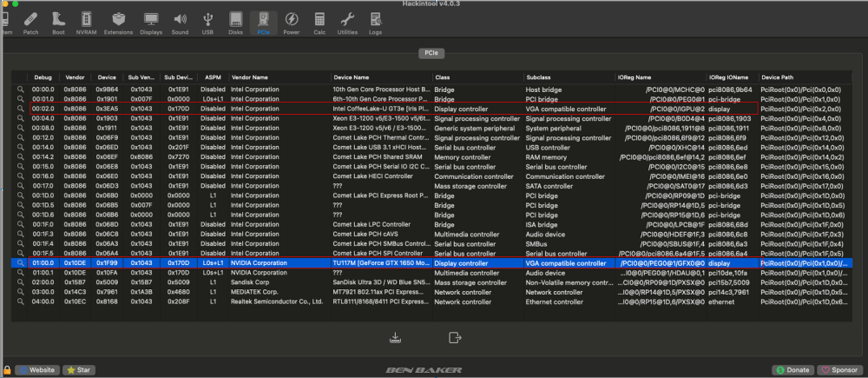The width and height of the screenshot is (868, 378).
Task: Click the download/update PCI IDs icon
Action: click(395, 337)
